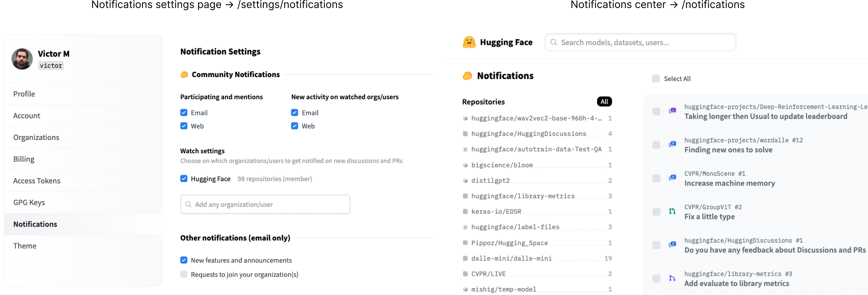Screen dimensions: 868x295
Task: Click Victor M's profile avatar
Action: 22,59
